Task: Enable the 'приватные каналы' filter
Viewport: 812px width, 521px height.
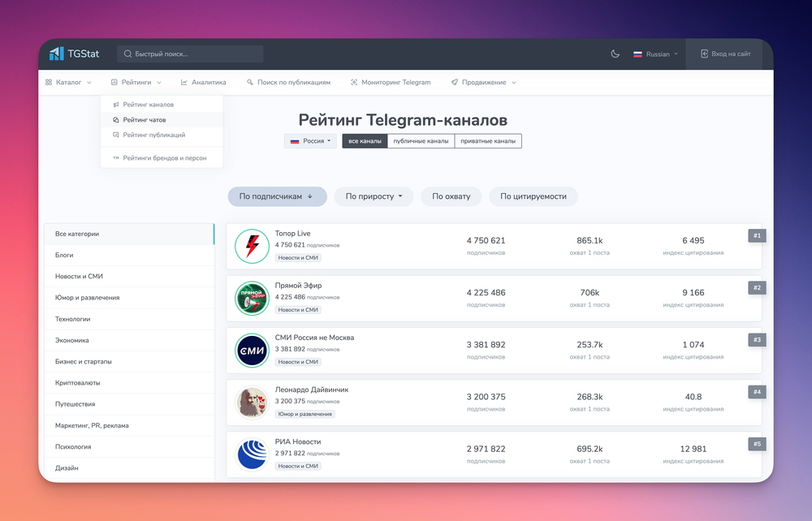Action: coord(490,140)
